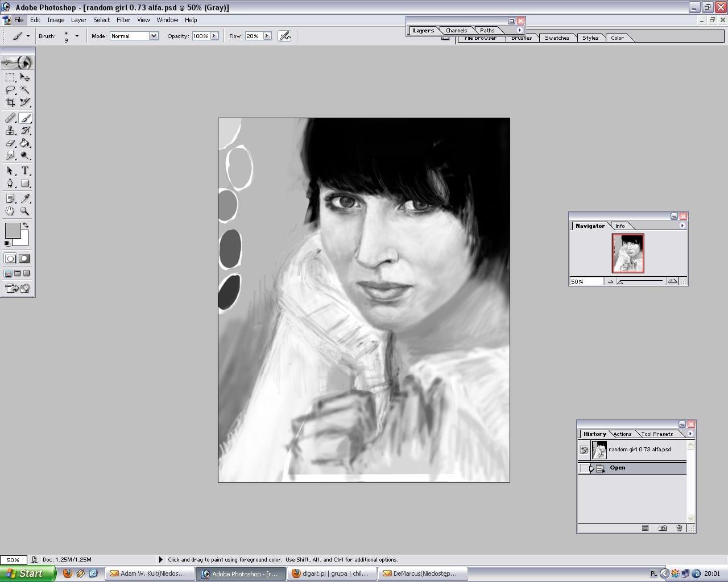Switch to Standard editing mode
The width and height of the screenshot is (728, 582).
pos(10,259)
